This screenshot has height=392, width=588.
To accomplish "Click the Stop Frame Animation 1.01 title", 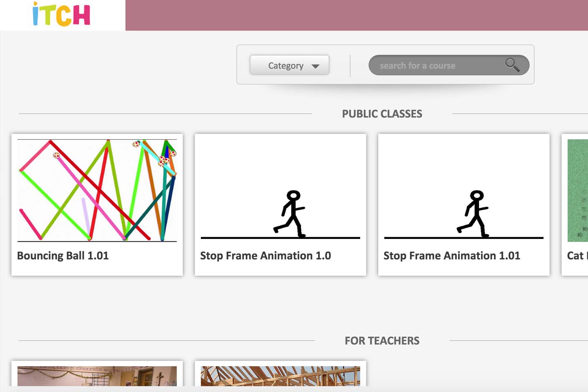I will [452, 256].
